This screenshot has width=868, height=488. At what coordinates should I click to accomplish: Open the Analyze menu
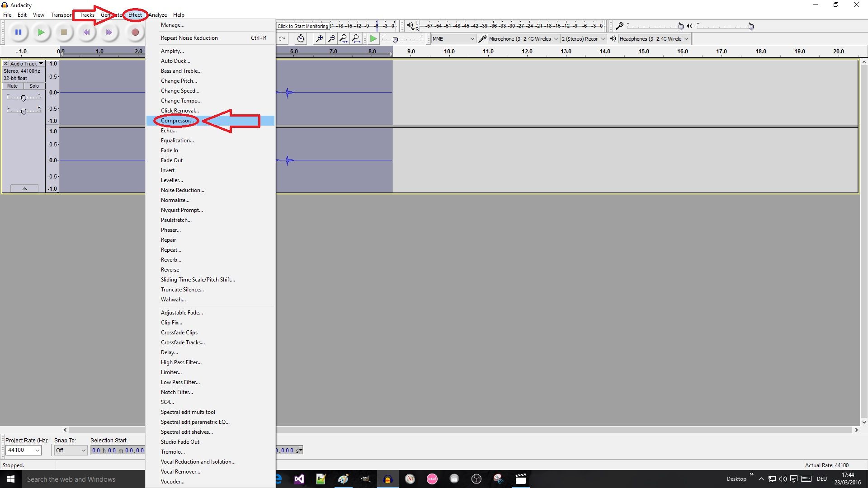(157, 14)
